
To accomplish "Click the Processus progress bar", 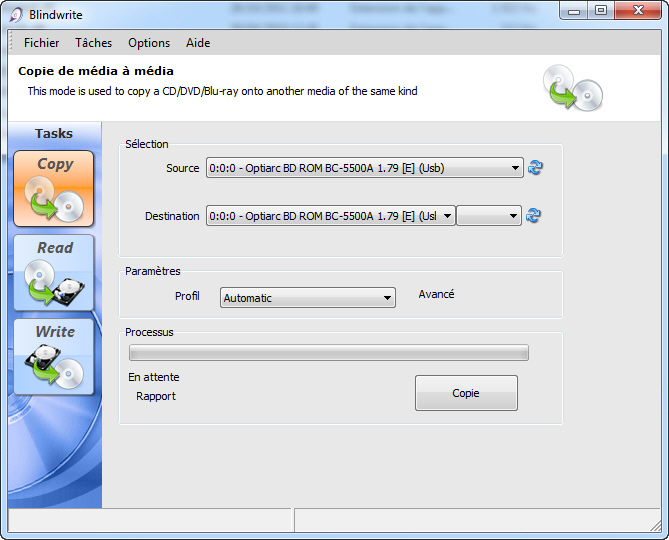I will (329, 353).
